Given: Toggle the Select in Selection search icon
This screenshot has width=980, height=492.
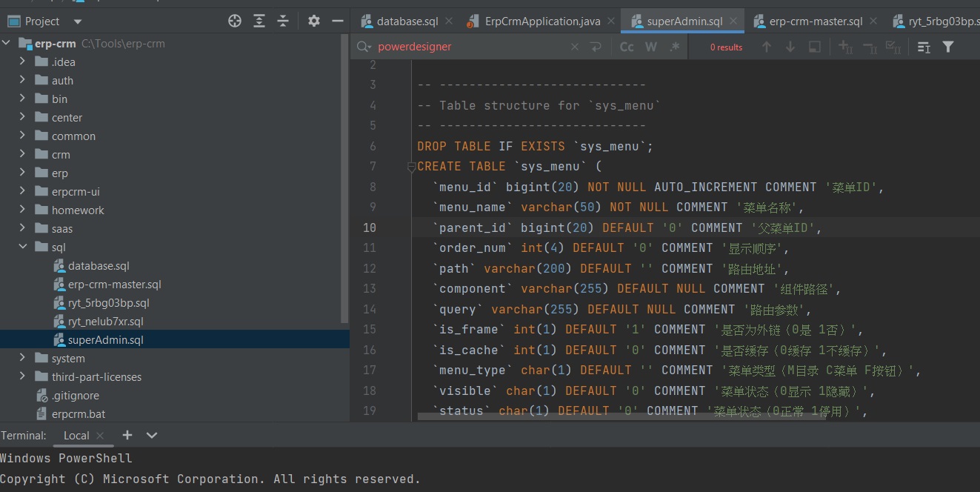Looking at the screenshot, I should (x=814, y=47).
